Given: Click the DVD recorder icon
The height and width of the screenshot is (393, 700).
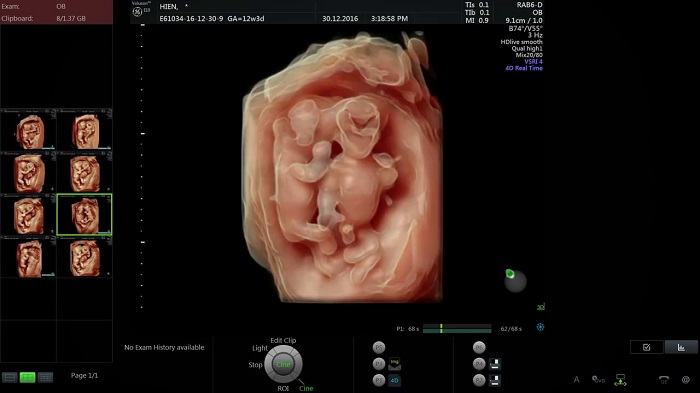Looking at the screenshot, I should 598,380.
